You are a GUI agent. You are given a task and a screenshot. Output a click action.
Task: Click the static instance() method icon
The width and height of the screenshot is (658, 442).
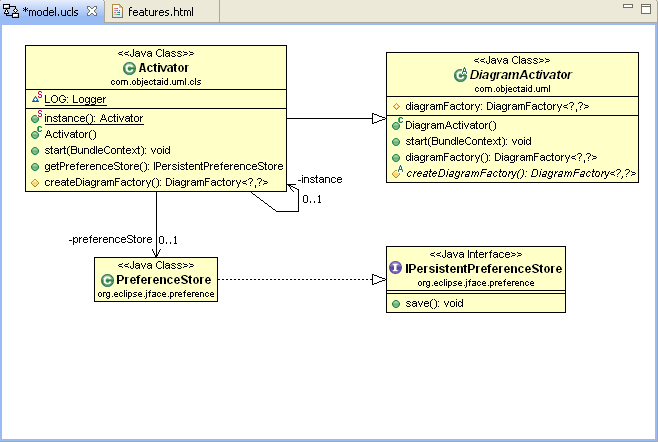[x=35, y=118]
